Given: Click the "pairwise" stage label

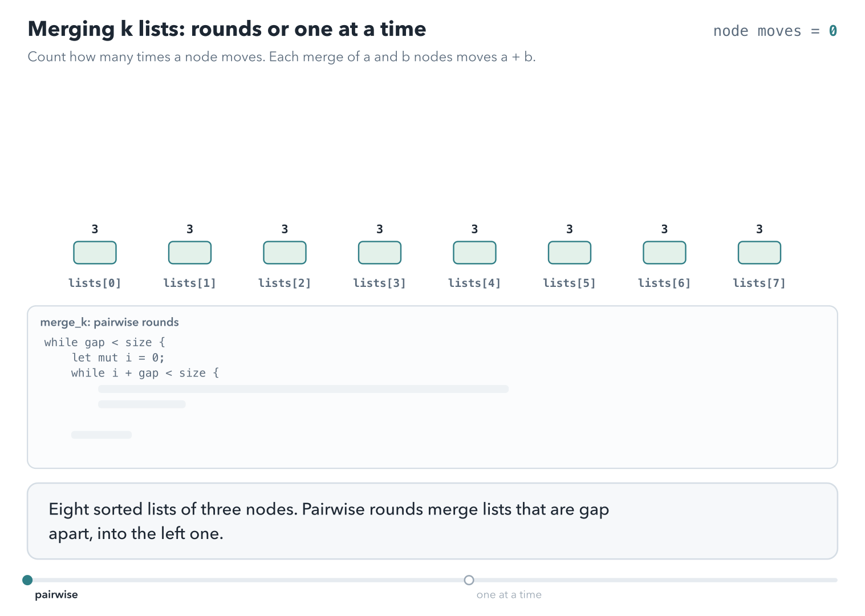Looking at the screenshot, I should tap(56, 594).
